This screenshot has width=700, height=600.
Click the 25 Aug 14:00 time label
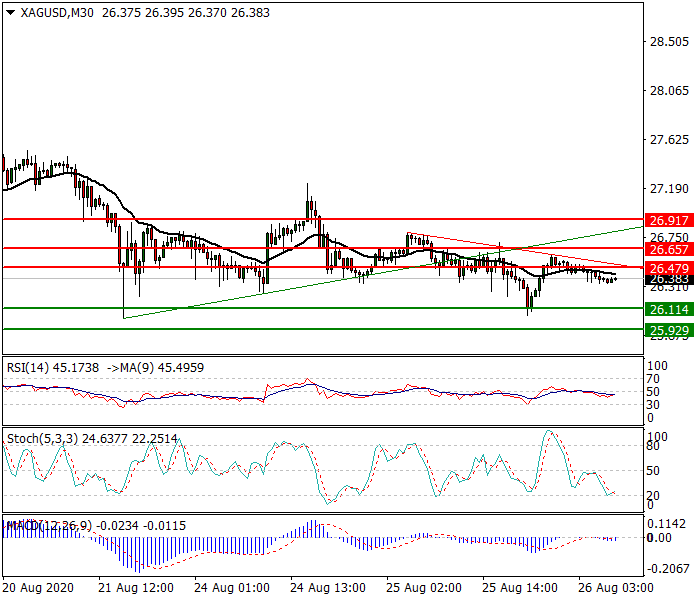click(x=520, y=588)
